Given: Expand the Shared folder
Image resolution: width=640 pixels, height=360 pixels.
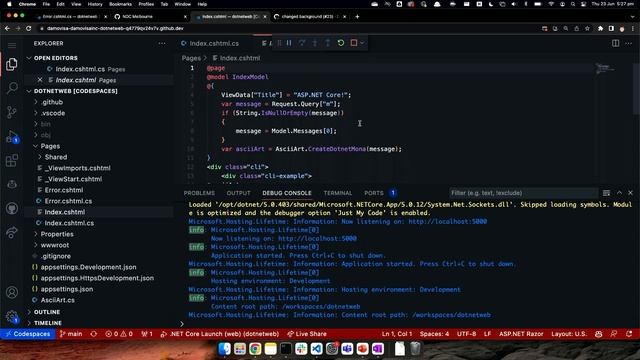Looking at the screenshot, I should point(56,157).
